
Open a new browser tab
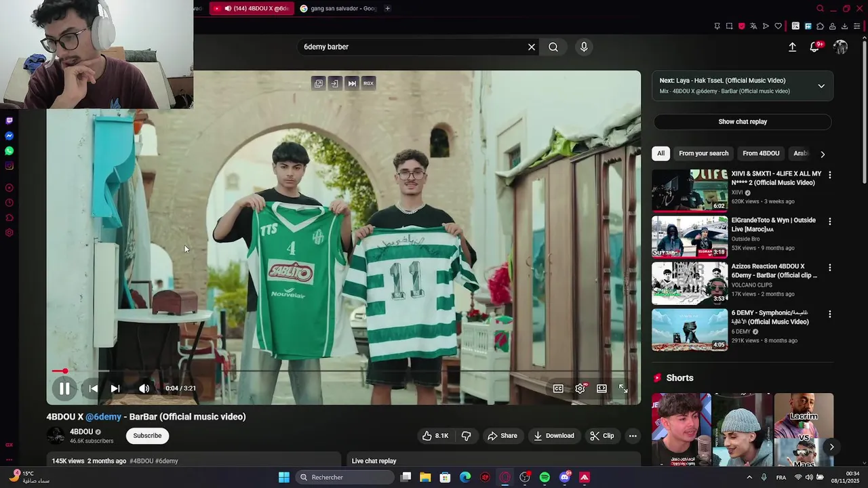[387, 8]
